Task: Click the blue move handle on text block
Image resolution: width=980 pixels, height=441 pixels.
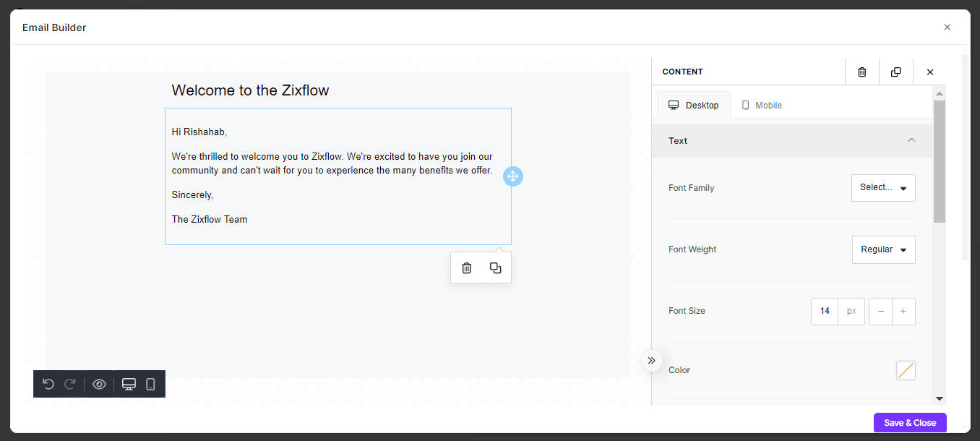Action: tap(512, 176)
